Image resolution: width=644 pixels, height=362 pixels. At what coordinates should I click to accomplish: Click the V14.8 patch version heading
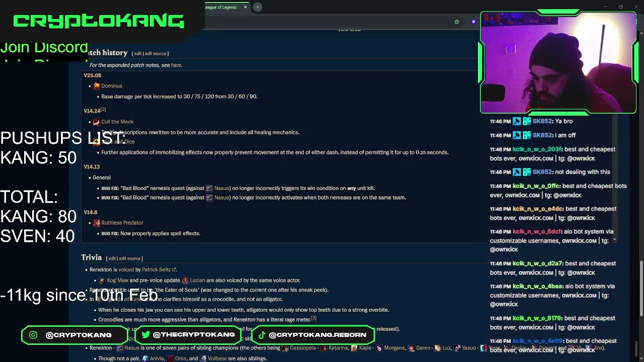(x=91, y=213)
